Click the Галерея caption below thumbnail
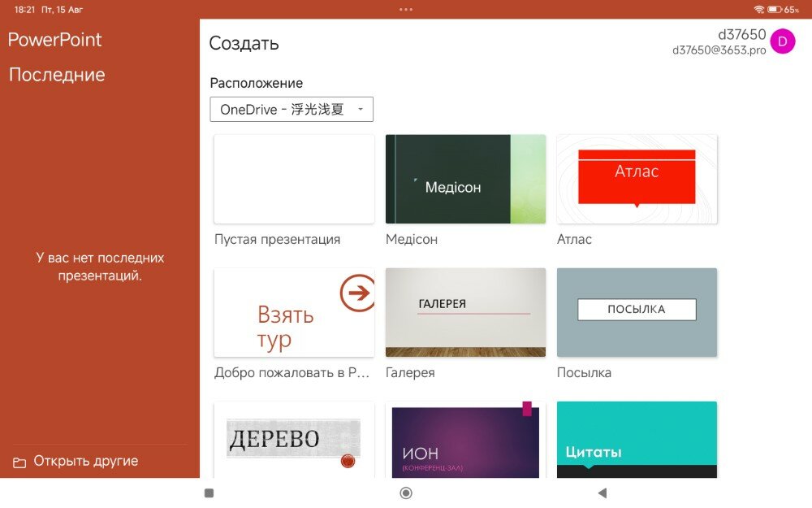Image resolution: width=812 pixels, height=508 pixels. point(410,373)
